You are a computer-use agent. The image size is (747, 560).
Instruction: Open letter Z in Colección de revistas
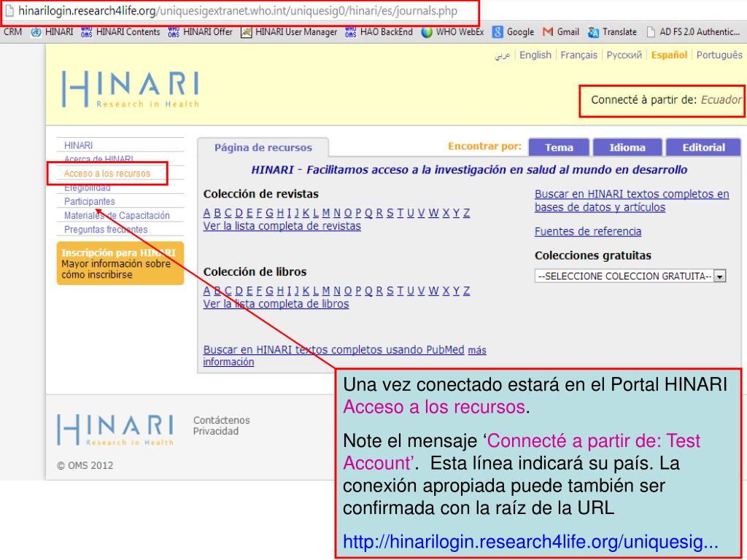(x=466, y=213)
